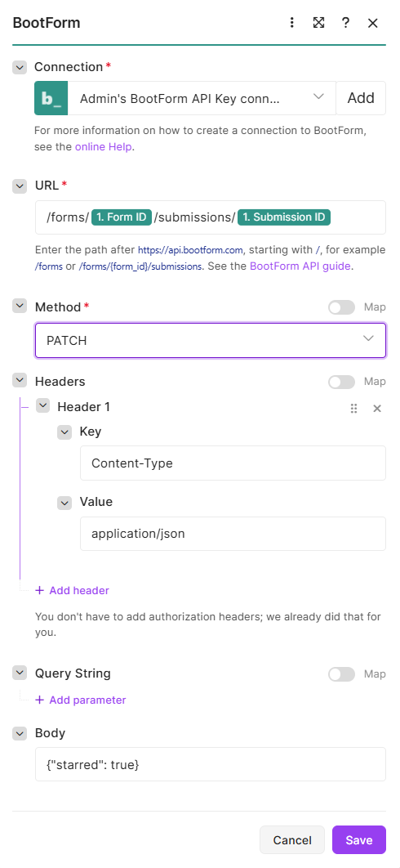This screenshot has width=400, height=868.
Task: Collapse the Query String section chevron
Action: click(20, 673)
